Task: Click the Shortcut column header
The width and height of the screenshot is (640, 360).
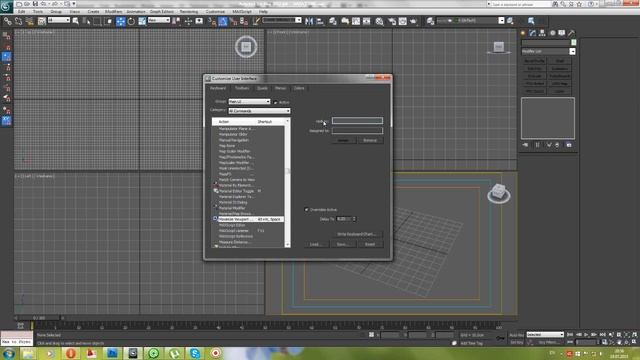Action: (x=265, y=122)
